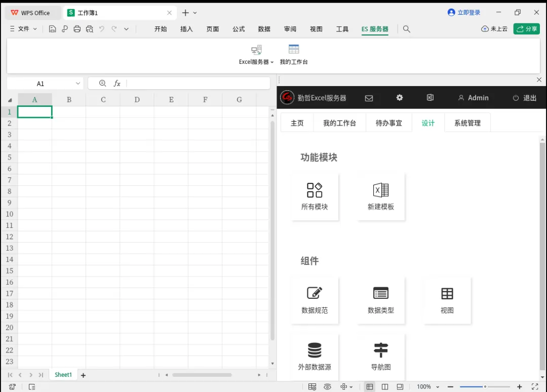
Task: Open new tab dropdown arrow beside plus
Action: pos(195,13)
